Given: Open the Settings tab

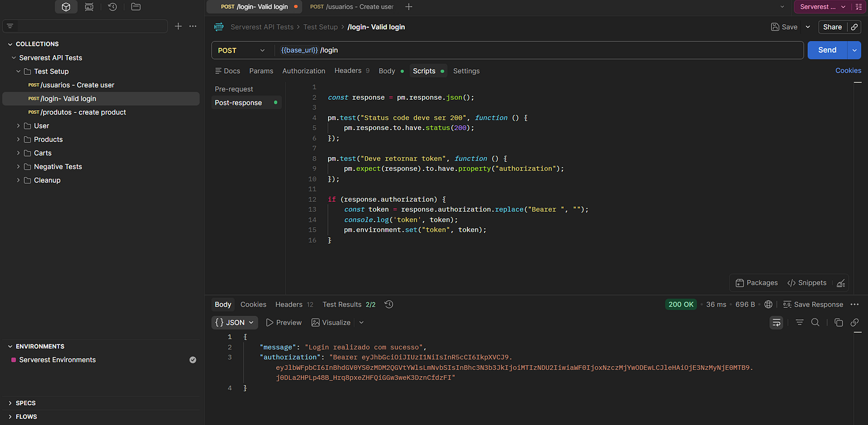Looking at the screenshot, I should point(466,71).
